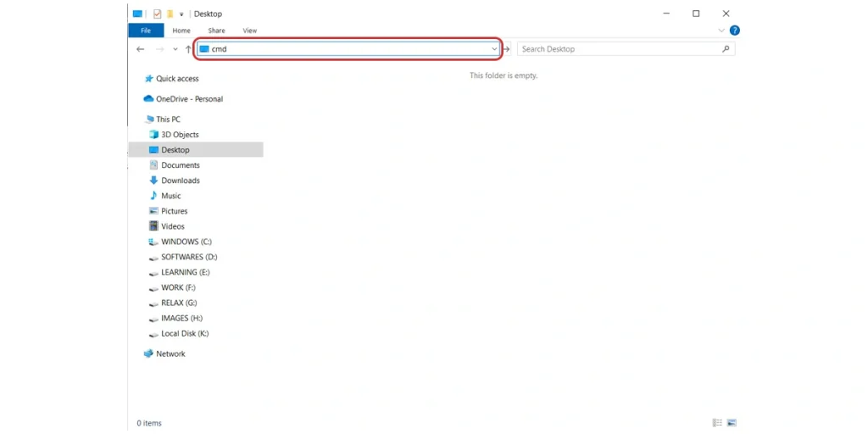Click the search magnifier icon
This screenshot has height=434, width=868.
[x=726, y=48]
